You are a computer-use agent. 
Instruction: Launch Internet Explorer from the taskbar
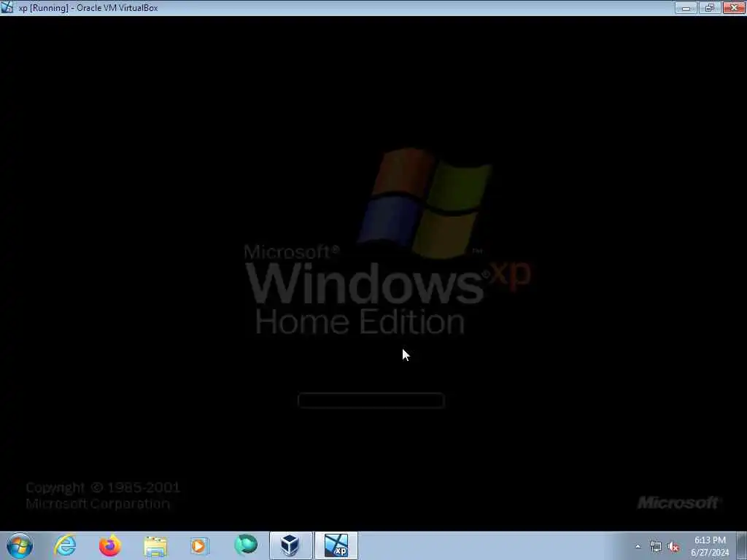click(x=65, y=545)
